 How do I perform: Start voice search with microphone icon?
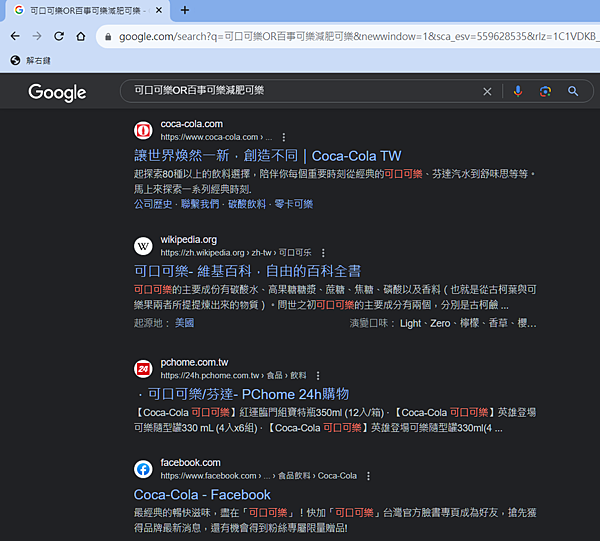click(x=518, y=91)
